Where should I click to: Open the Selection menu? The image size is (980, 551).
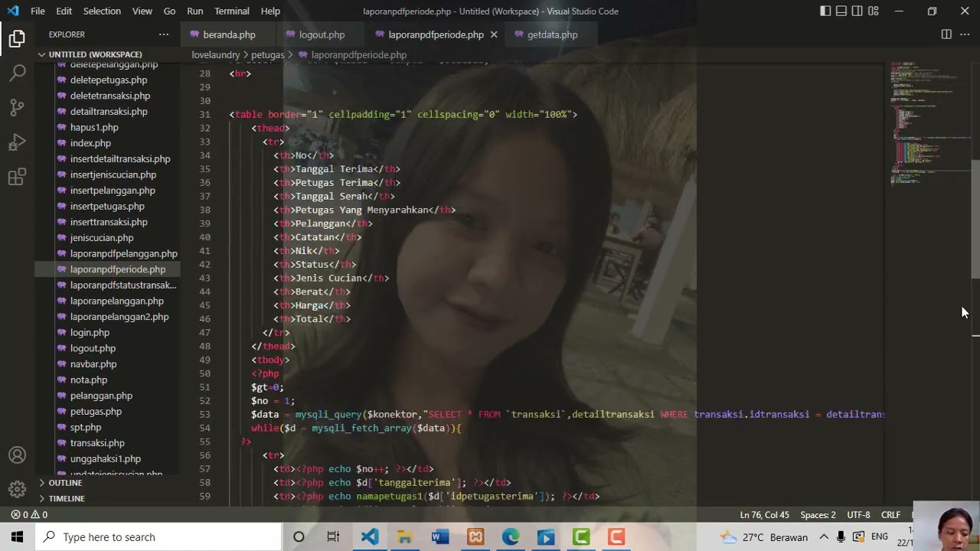(x=102, y=11)
